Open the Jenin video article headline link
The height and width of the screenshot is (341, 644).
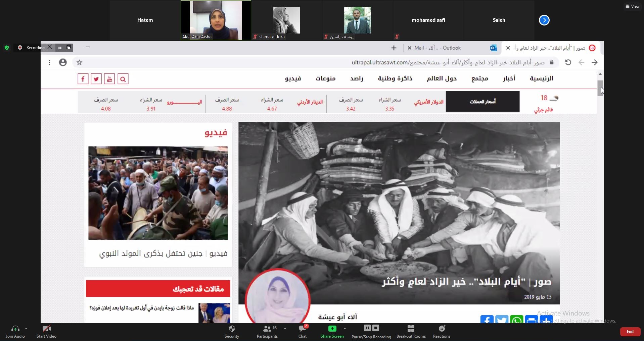(163, 253)
